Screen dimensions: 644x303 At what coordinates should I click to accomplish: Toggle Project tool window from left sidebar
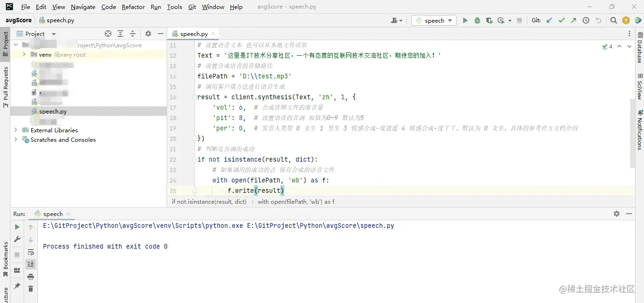coord(5,43)
